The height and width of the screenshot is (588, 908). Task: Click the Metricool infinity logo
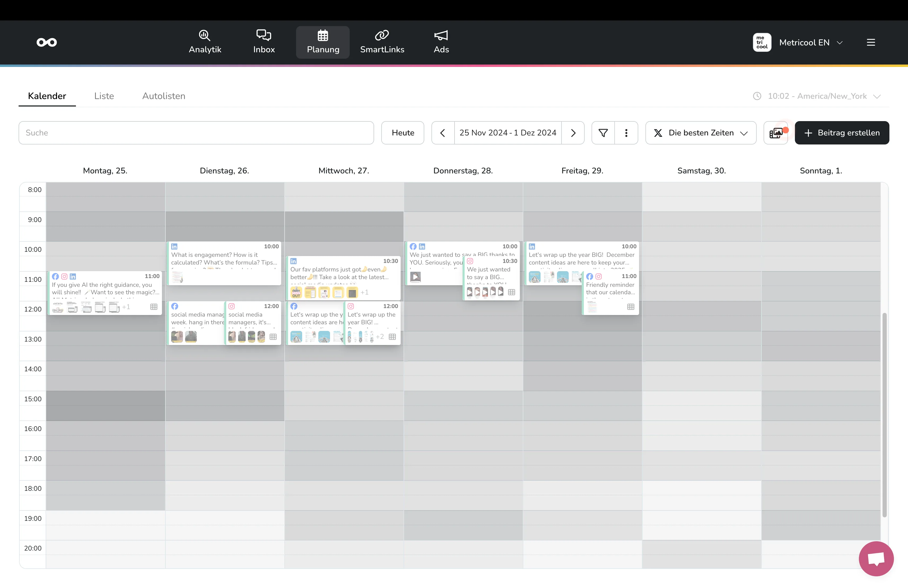[x=46, y=42]
